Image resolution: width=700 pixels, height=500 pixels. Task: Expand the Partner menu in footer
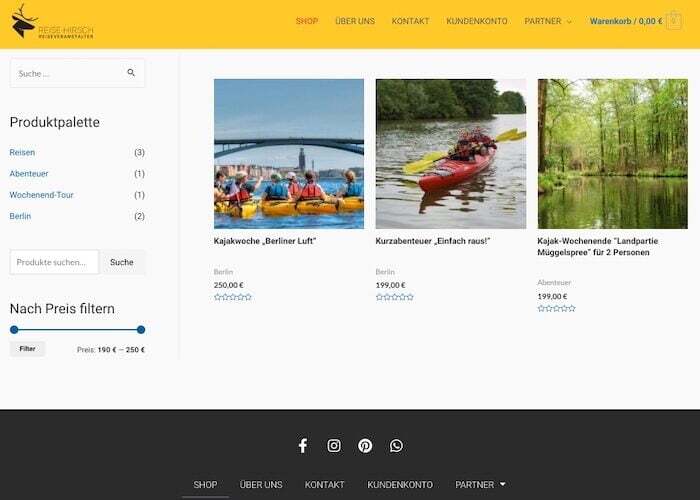point(480,484)
